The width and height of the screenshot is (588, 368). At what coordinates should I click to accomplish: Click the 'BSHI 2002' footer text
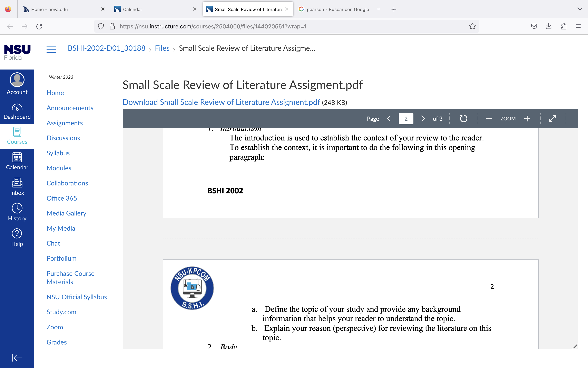[x=225, y=191]
